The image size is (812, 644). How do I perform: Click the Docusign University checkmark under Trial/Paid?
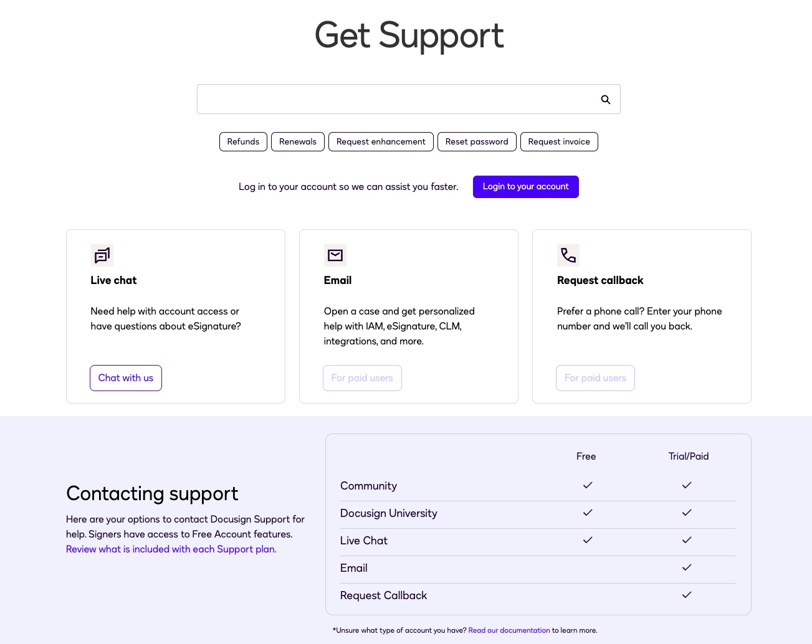pyautogui.click(x=686, y=513)
